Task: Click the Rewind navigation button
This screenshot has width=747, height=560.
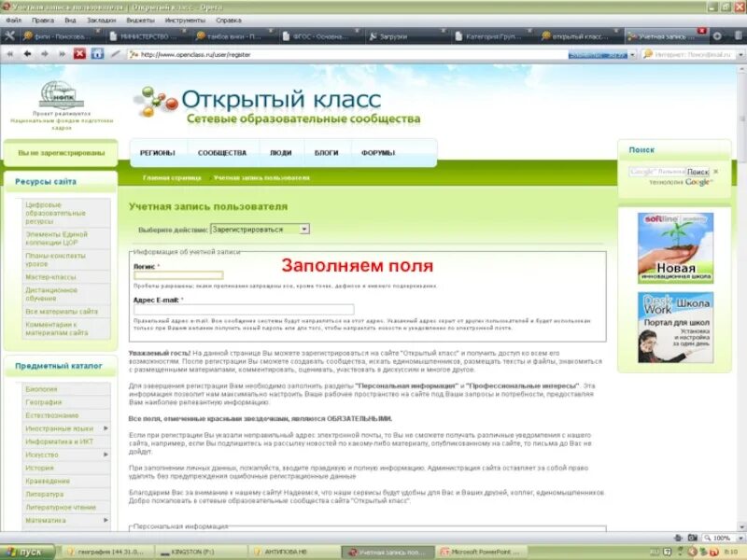Action: coord(10,54)
